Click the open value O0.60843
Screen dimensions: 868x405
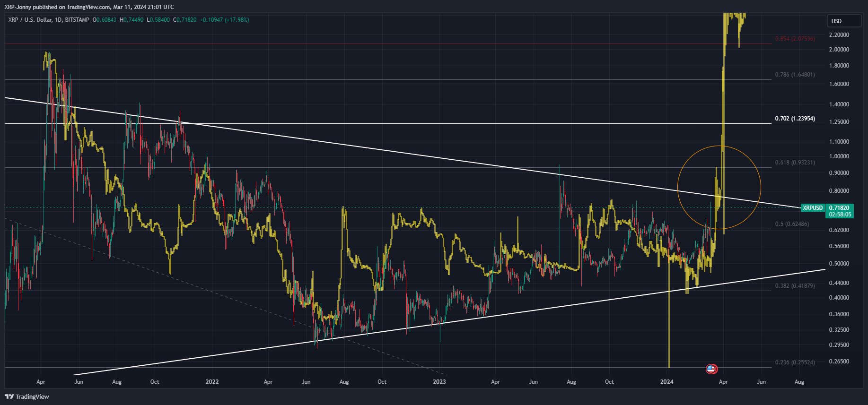click(x=104, y=20)
